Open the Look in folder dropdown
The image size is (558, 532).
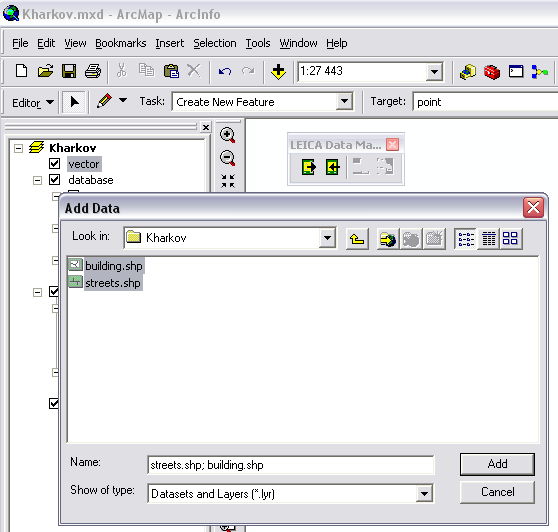[327, 238]
